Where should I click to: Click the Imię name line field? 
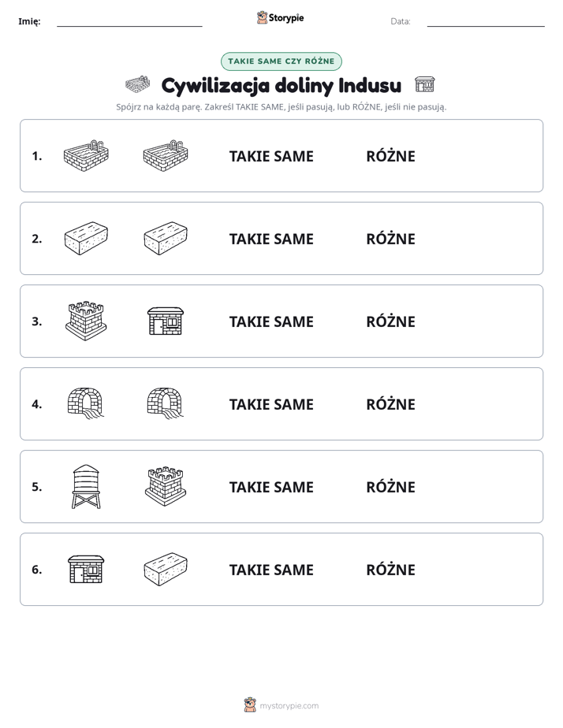click(129, 21)
